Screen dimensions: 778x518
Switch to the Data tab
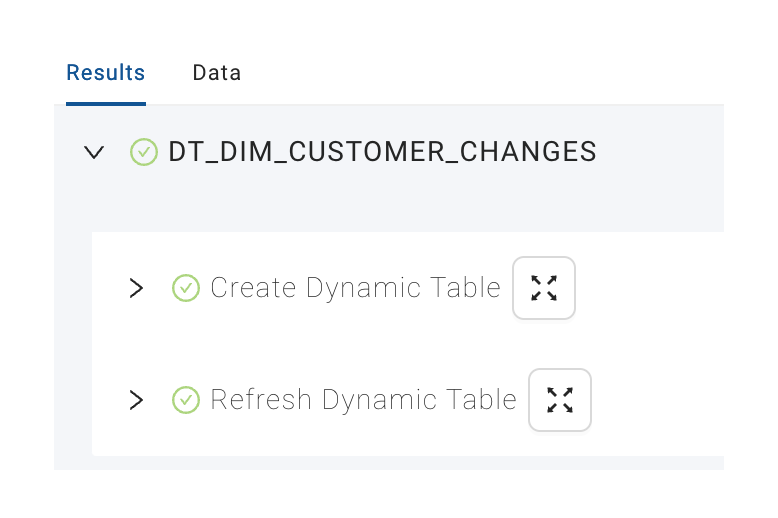pos(217,73)
